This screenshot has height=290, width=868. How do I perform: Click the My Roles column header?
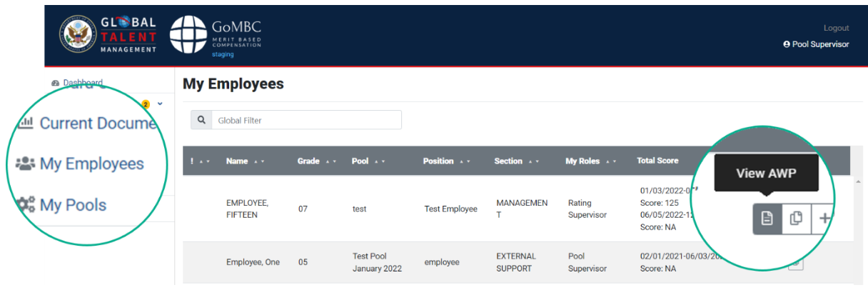[x=582, y=161]
